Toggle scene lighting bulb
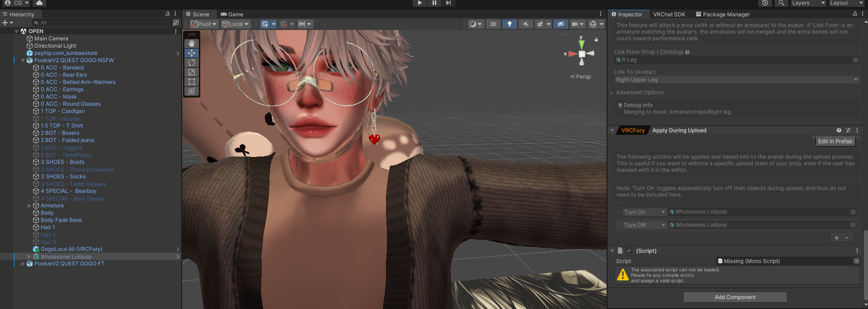The width and height of the screenshot is (868, 309). coord(510,24)
